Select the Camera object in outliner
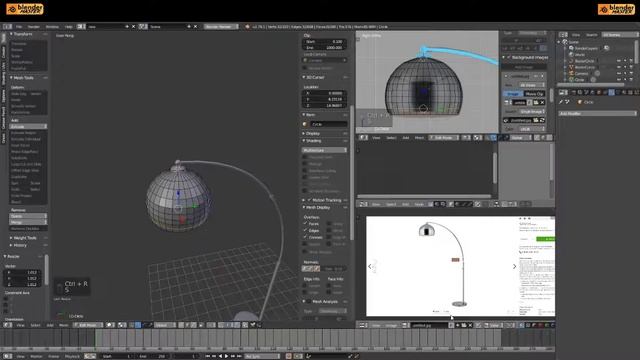The width and height of the screenshot is (640, 360). (581, 73)
